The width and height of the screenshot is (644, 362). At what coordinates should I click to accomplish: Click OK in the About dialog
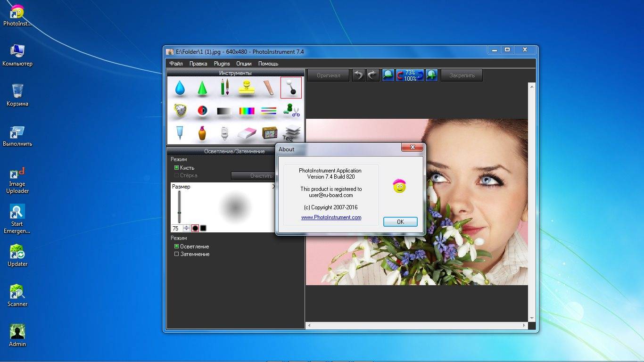tap(400, 222)
